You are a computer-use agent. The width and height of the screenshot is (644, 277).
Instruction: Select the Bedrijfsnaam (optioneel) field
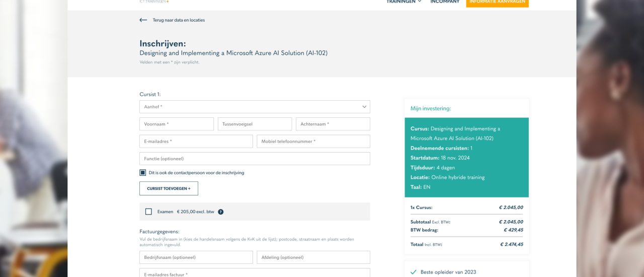pyautogui.click(x=196, y=257)
